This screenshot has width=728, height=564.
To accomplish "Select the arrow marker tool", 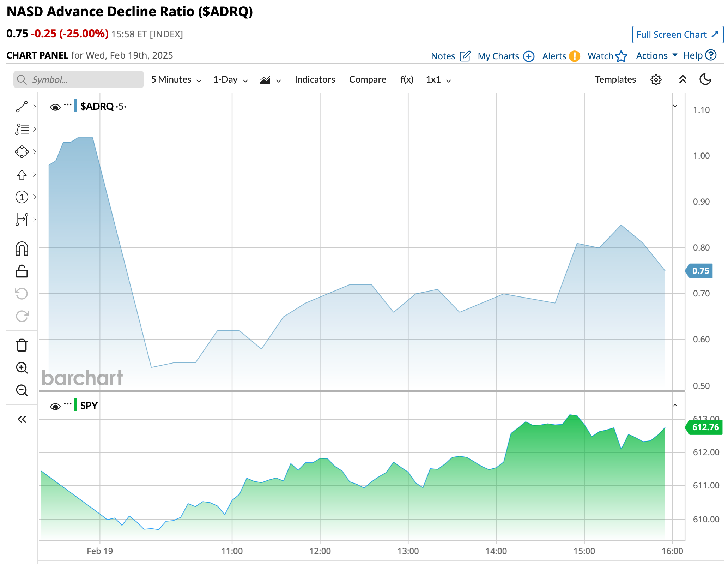I will click(22, 174).
